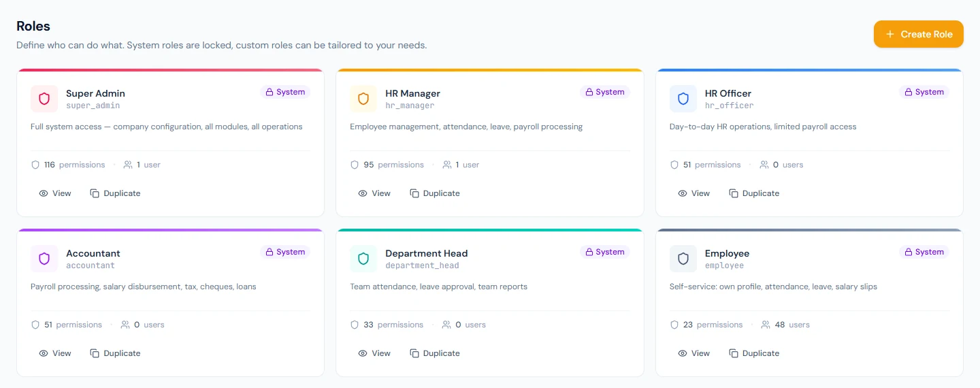Click the users icon on Accountant card

[125, 325]
